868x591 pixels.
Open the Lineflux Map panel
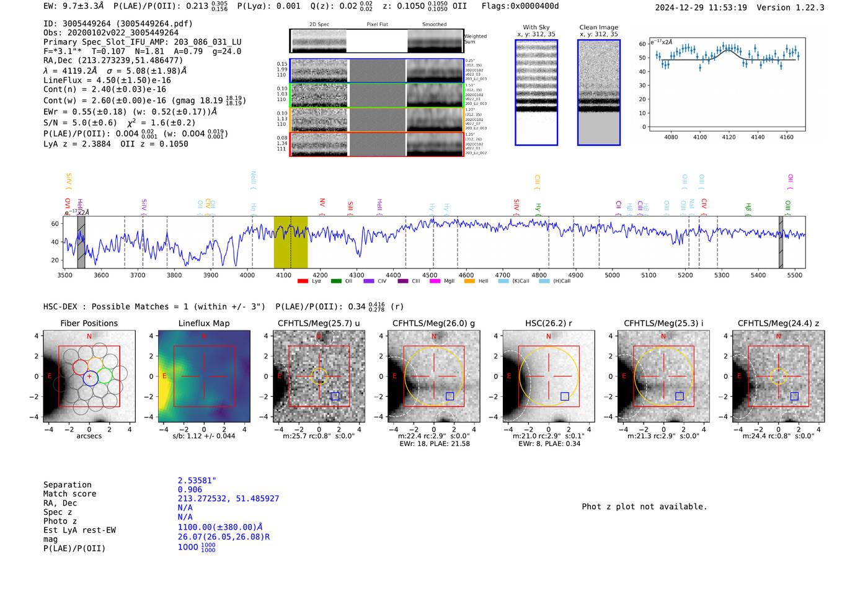tap(204, 376)
